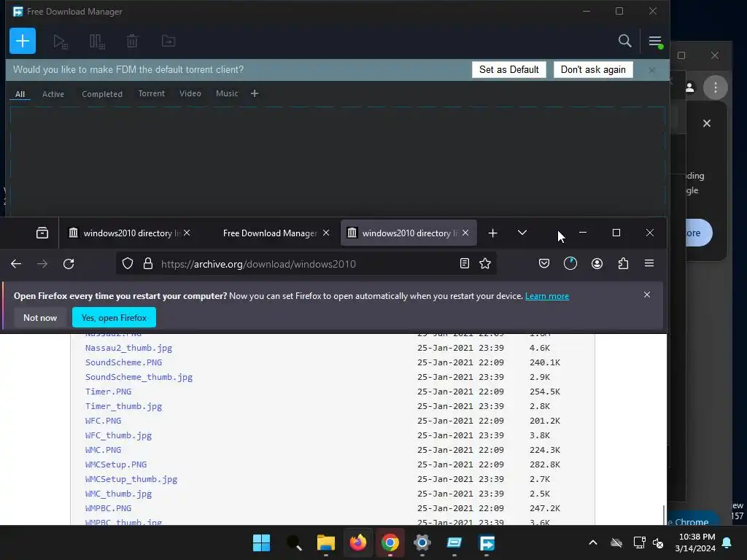Move download to folder icon
The width and height of the screenshot is (747, 560).
169,42
